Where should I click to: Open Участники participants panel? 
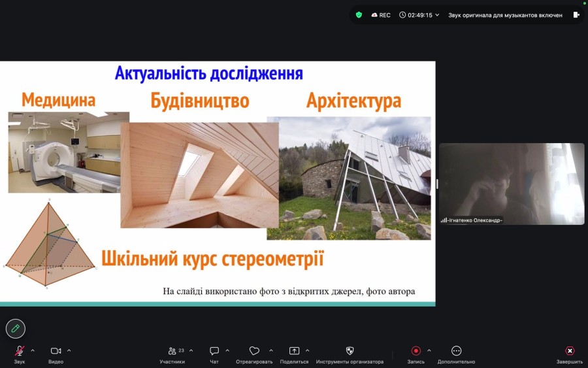pyautogui.click(x=172, y=354)
